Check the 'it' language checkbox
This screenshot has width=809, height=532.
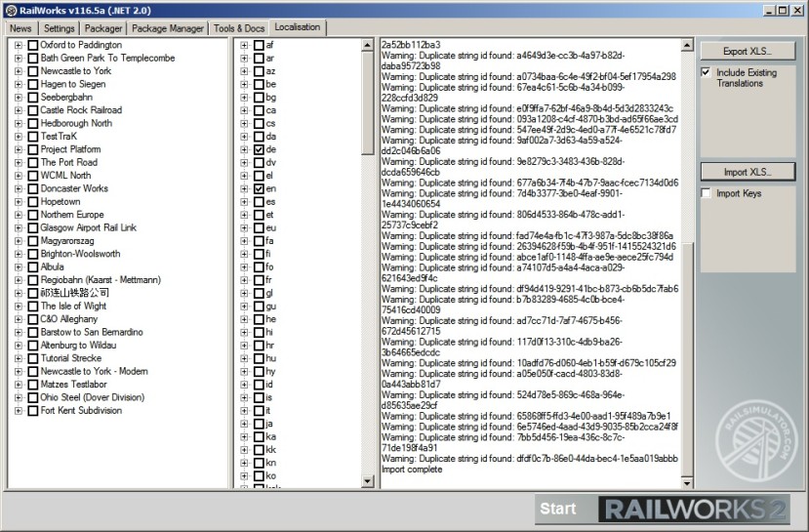tap(259, 411)
